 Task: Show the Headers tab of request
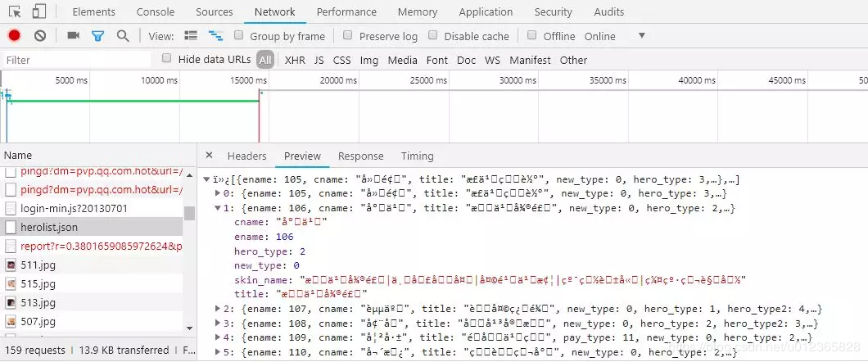pos(247,156)
